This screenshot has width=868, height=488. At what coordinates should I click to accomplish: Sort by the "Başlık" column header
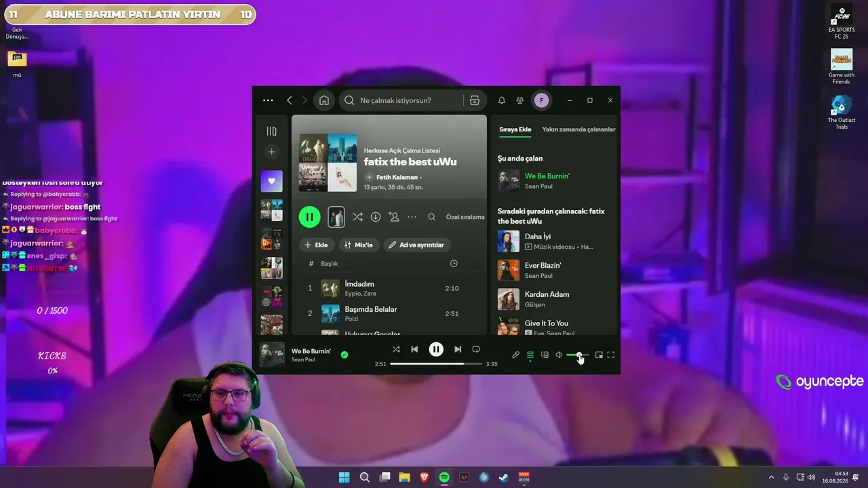pos(329,263)
